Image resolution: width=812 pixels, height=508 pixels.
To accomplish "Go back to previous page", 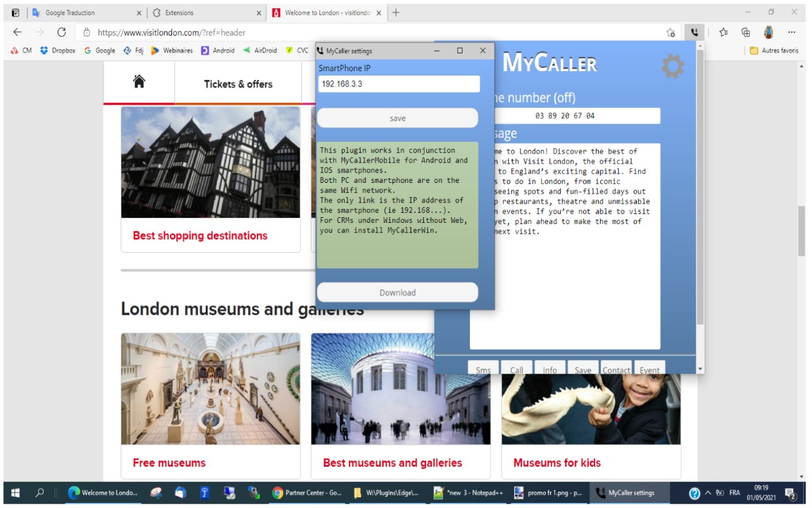I will (x=17, y=32).
